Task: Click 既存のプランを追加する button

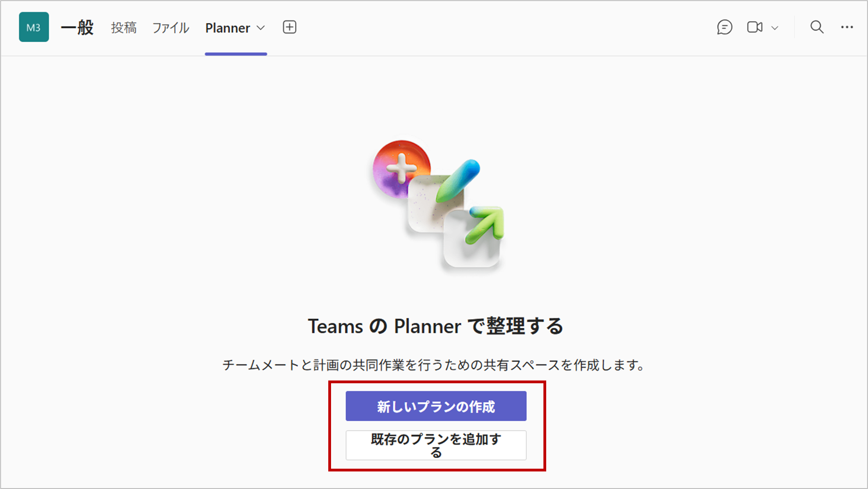Action: click(436, 445)
